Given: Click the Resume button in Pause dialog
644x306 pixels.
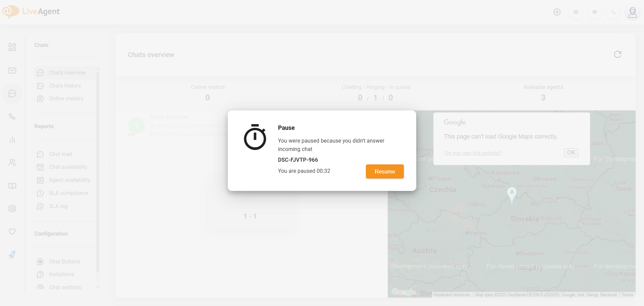Looking at the screenshot, I should 384,171.
